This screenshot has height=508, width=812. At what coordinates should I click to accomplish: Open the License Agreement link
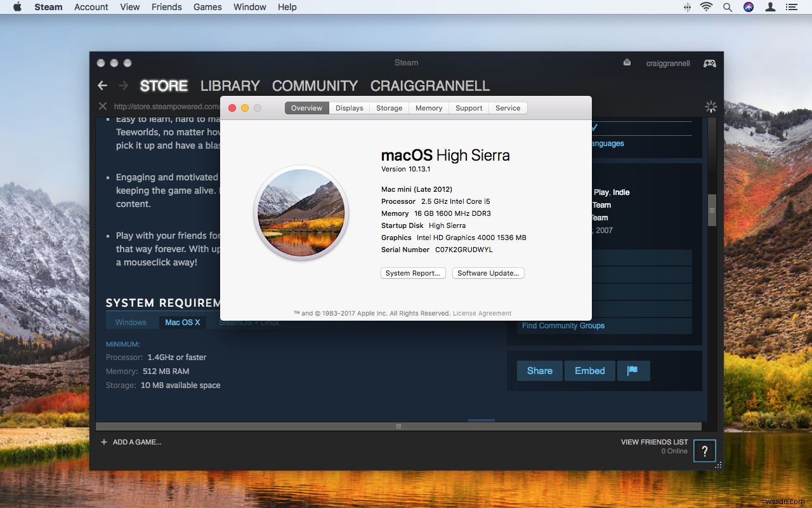[482, 313]
